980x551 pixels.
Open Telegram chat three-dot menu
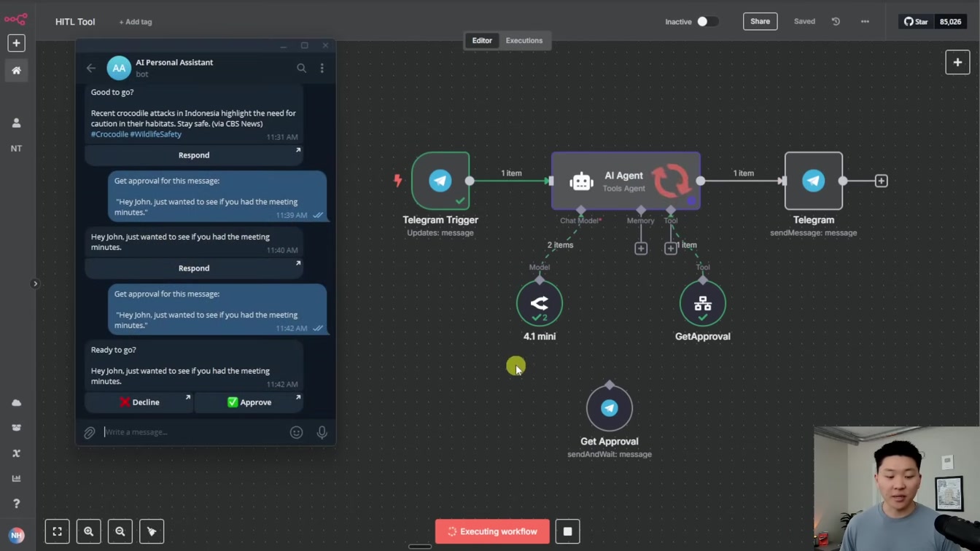tap(322, 68)
